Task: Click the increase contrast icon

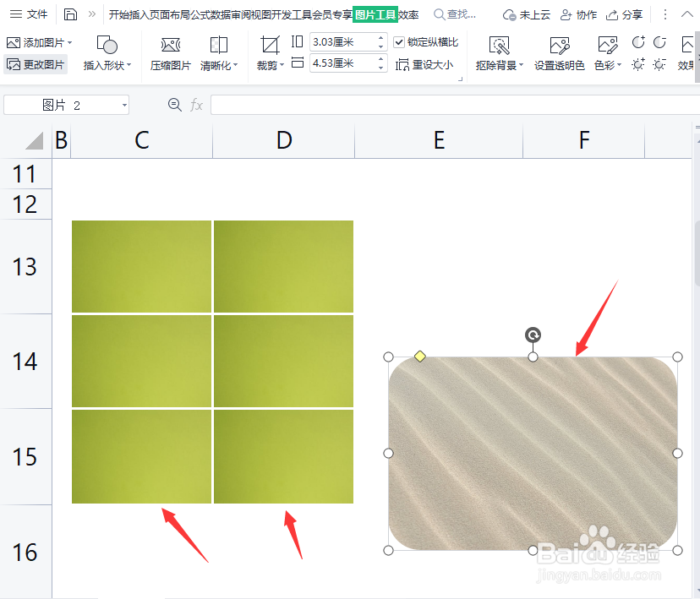Action: click(638, 42)
